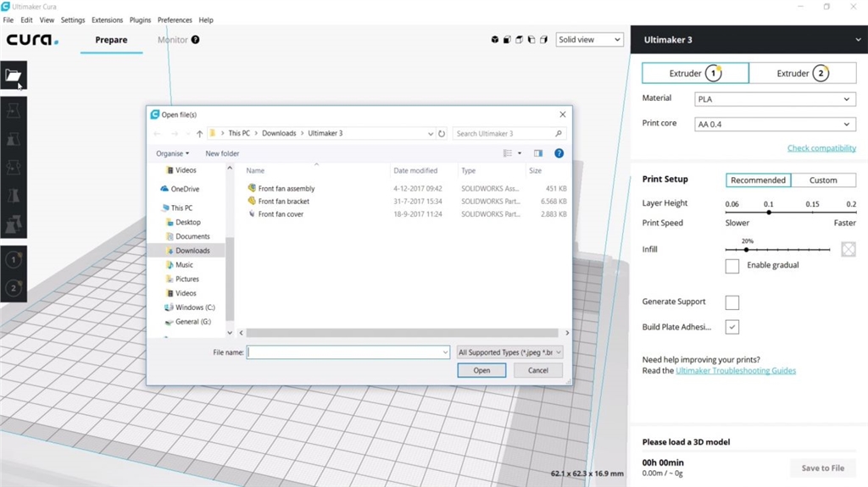The image size is (868, 487).
Task: Tick the Generate Support checkbox
Action: tap(732, 302)
